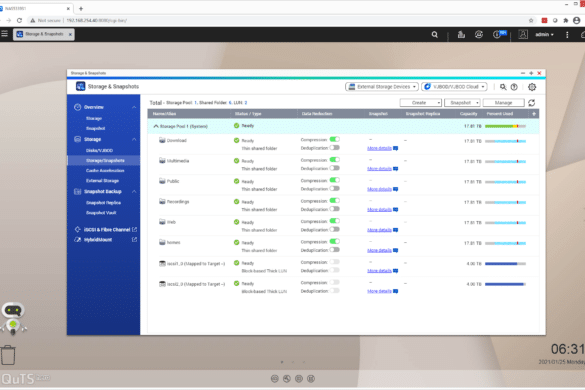The width and height of the screenshot is (585, 390).
Task: Toggle Compression for the Multimedia folder
Action: [335, 160]
